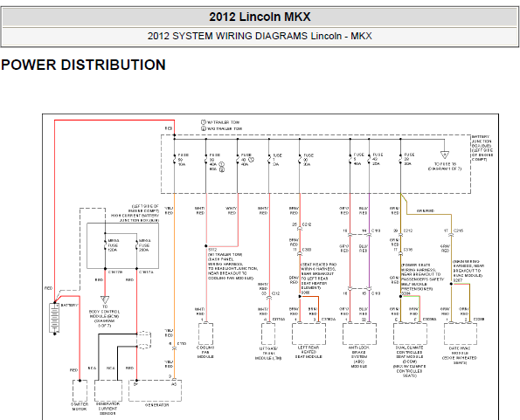The width and height of the screenshot is (520, 420).
Task: Select the Anti-Lock Brake System module box
Action: point(359,334)
